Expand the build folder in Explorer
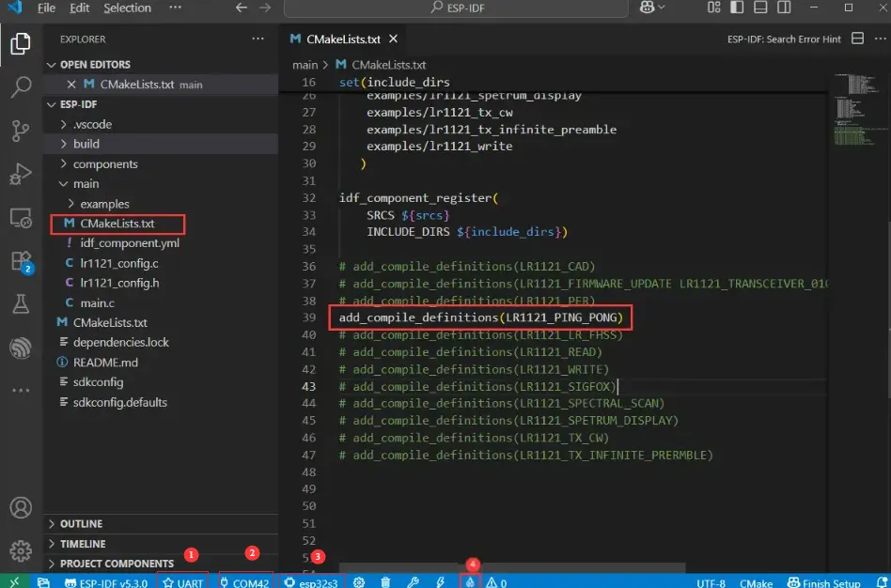891x588 pixels. coord(86,144)
